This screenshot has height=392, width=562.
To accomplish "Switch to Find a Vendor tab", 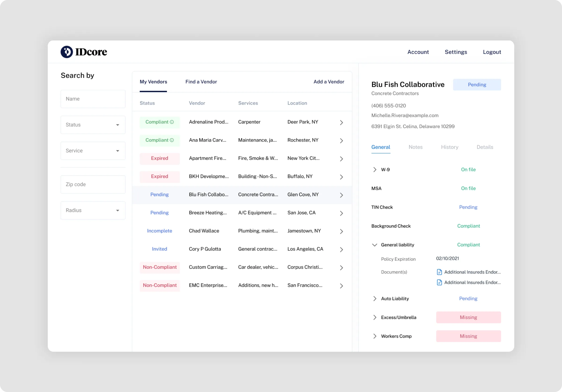I will click(x=201, y=82).
